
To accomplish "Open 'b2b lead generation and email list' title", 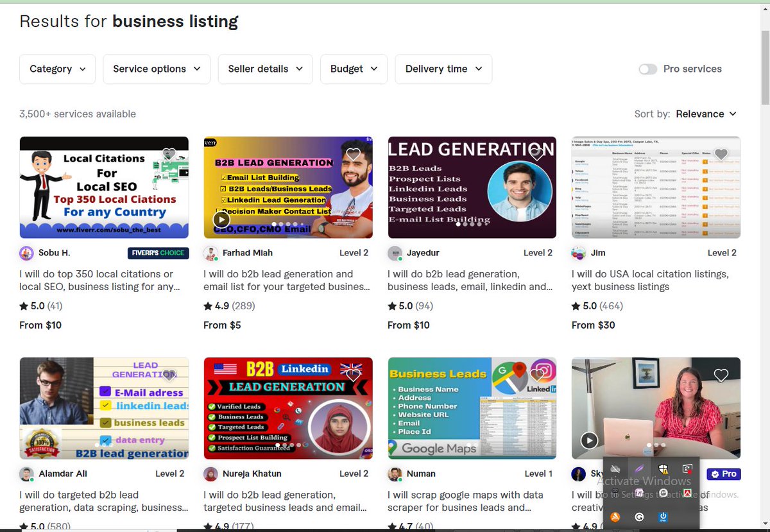I will tap(286, 280).
